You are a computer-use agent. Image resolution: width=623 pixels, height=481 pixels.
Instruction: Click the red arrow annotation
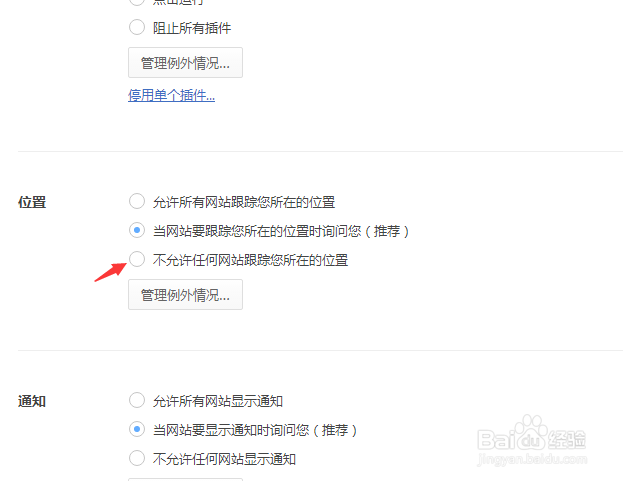110,272
